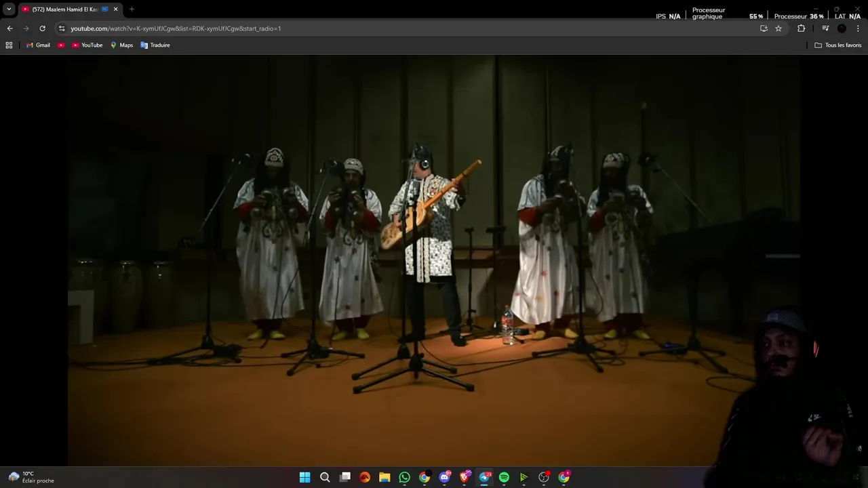Open Windows Search from the taskbar
This screenshot has height=488, width=868.
click(x=325, y=477)
